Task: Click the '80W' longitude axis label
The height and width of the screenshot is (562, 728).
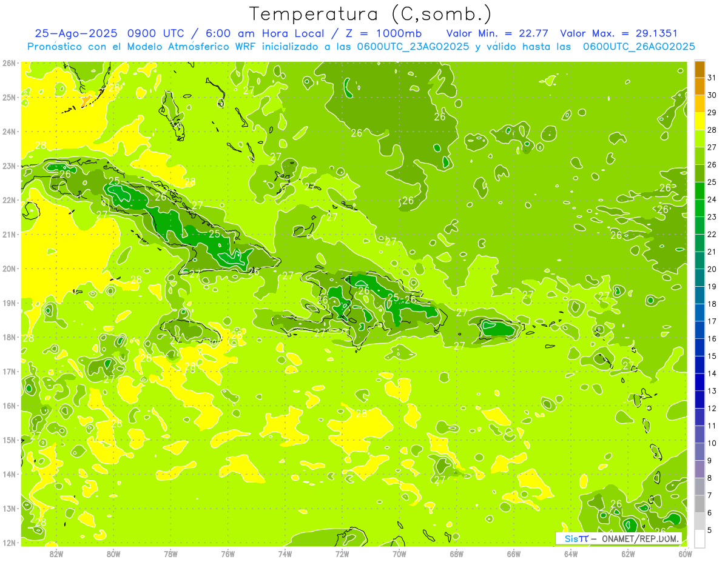Action: (113, 554)
